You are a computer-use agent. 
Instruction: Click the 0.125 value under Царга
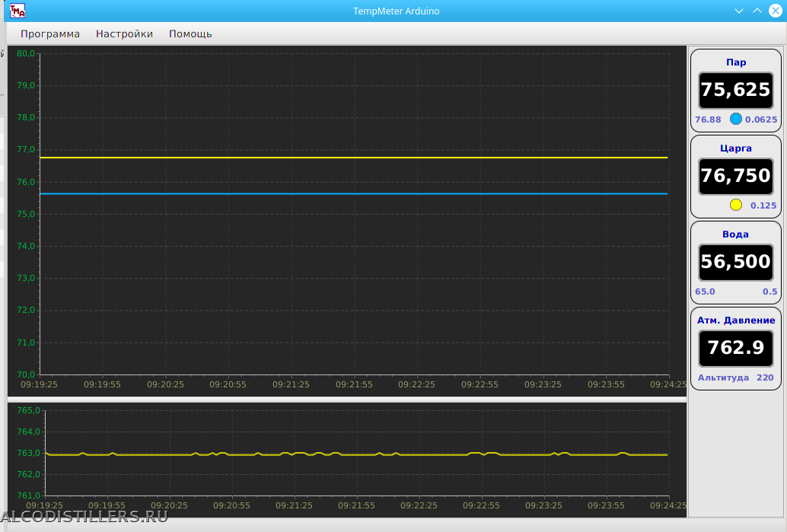click(763, 205)
